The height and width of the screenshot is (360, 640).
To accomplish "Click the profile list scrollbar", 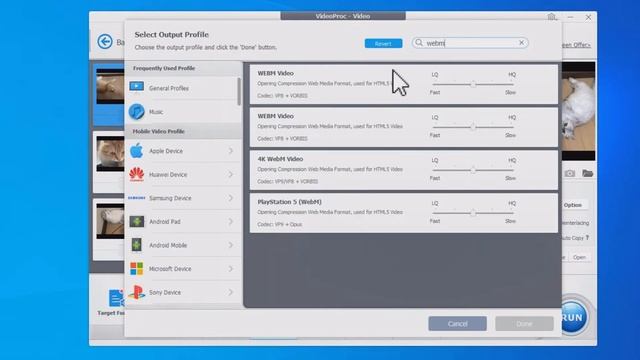I will coord(239,91).
